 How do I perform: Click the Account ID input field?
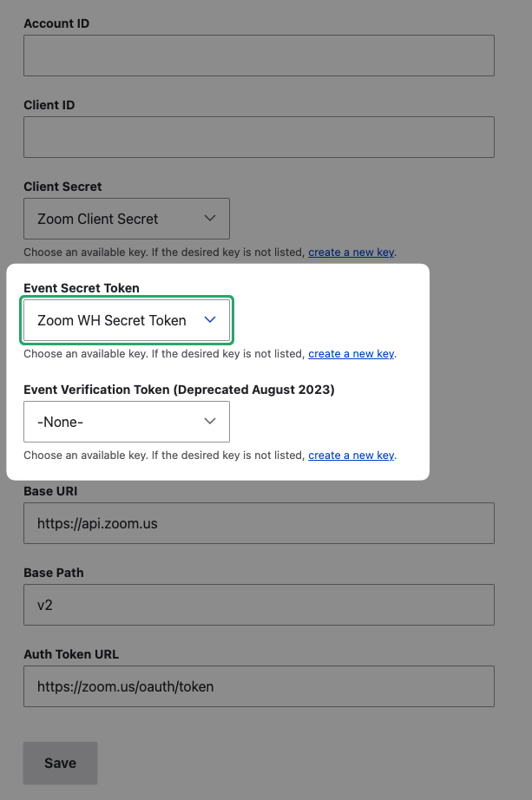pyautogui.click(x=259, y=56)
